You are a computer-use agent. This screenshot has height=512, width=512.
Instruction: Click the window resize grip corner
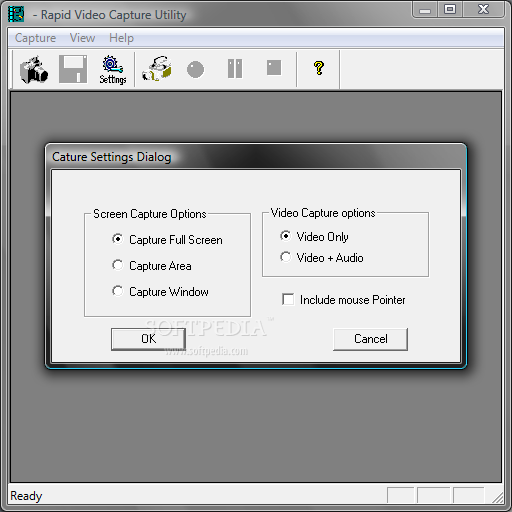[498, 497]
